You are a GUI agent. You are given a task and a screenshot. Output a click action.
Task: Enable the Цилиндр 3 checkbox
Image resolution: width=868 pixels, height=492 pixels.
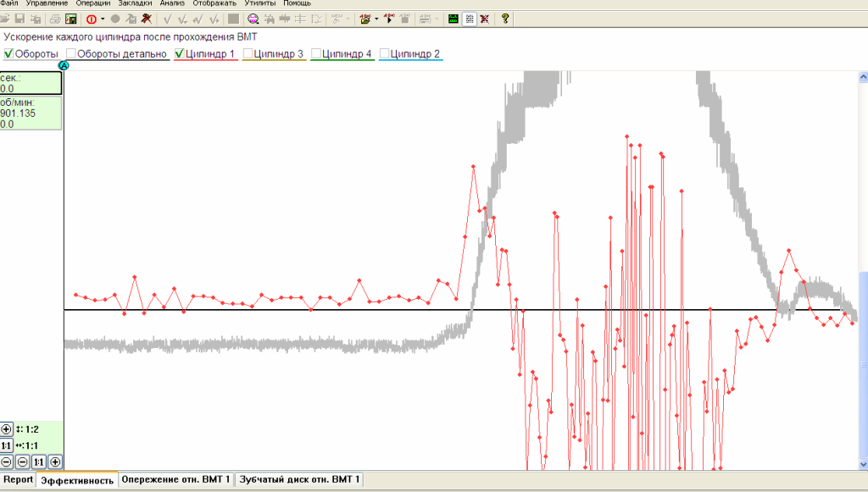click(x=248, y=54)
